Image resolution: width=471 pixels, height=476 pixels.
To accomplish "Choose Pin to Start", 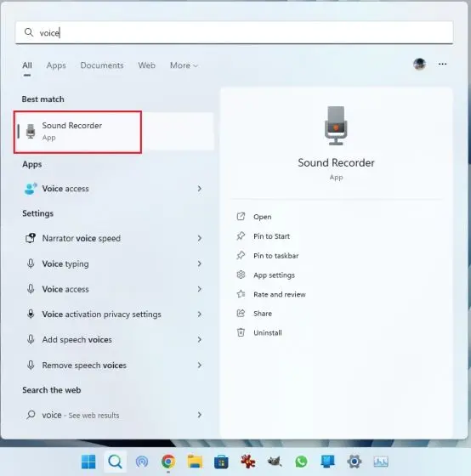I will click(271, 236).
